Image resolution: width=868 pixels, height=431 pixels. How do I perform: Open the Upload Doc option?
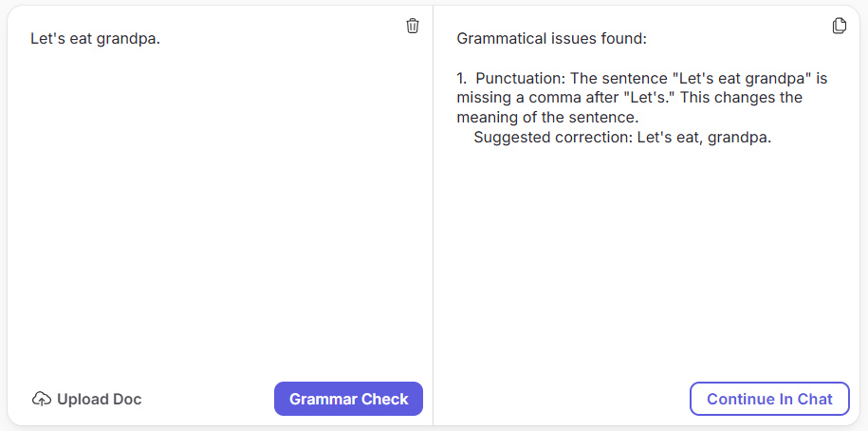point(87,399)
